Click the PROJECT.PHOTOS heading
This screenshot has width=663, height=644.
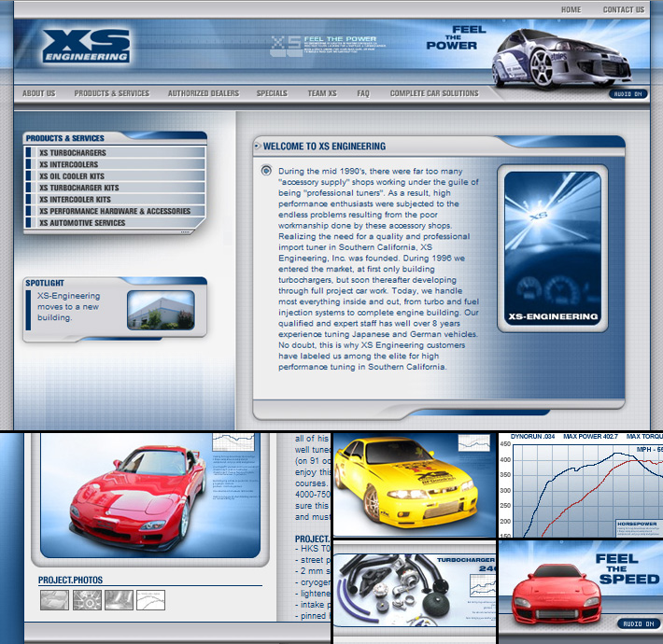coord(70,580)
